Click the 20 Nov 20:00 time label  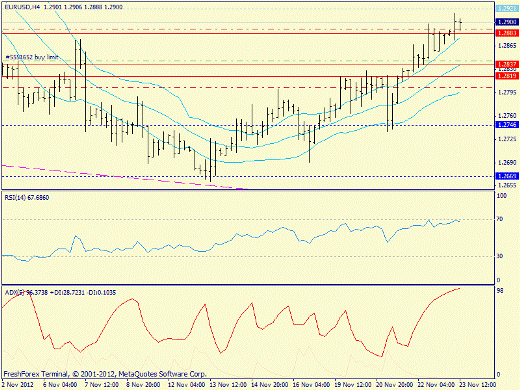(x=395, y=385)
